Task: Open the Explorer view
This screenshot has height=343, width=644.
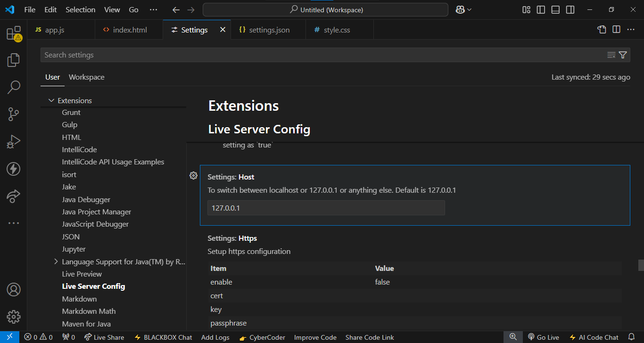Action: pyautogui.click(x=14, y=60)
